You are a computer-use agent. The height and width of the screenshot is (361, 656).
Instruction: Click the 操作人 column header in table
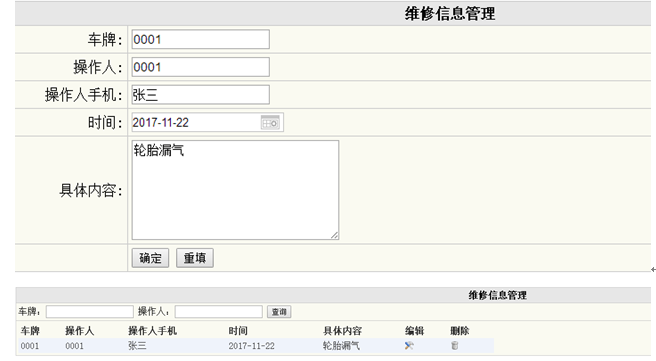coord(79,331)
